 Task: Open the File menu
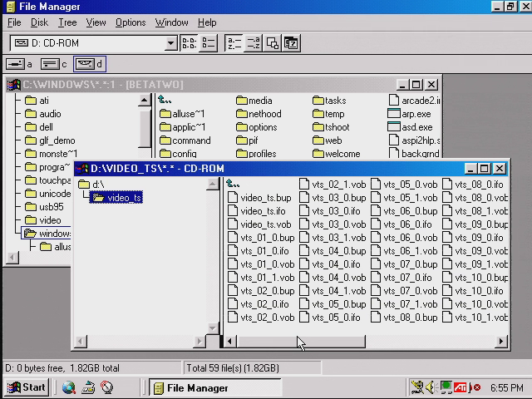tap(14, 22)
